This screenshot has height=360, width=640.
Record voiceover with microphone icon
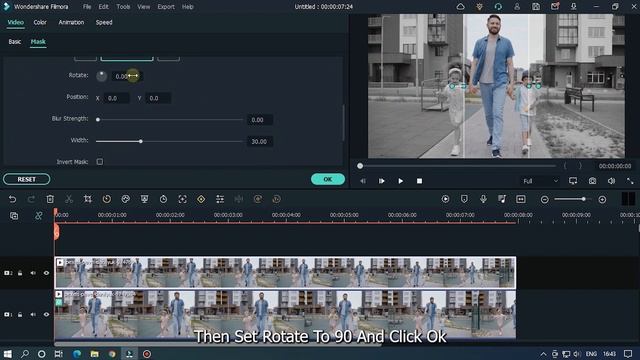pos(483,199)
